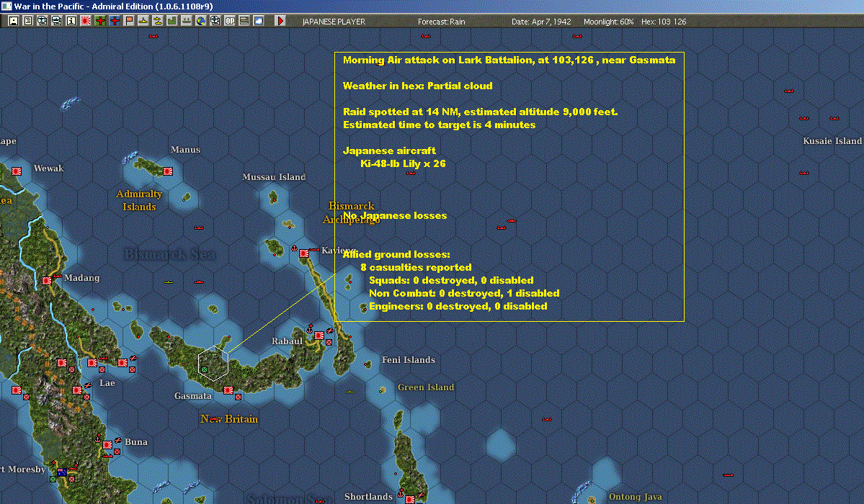Click the single yellow ship silhouette icon
This screenshot has width=864, height=504.
point(143,21)
